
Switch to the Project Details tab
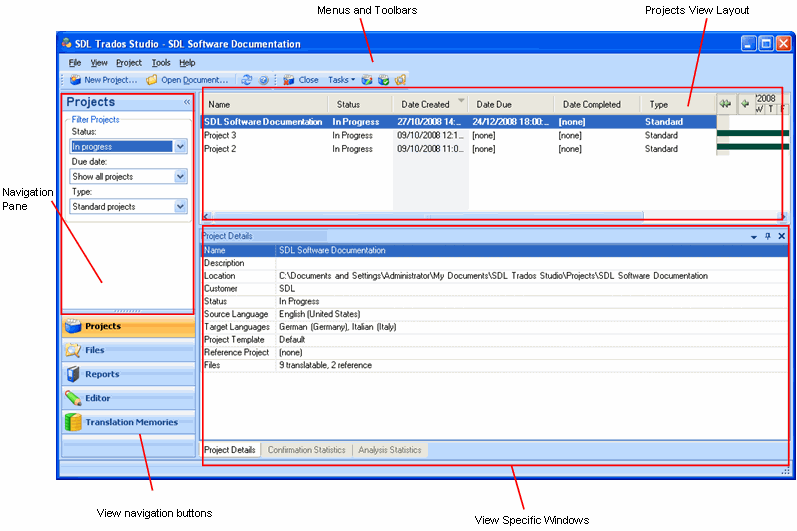[230, 450]
